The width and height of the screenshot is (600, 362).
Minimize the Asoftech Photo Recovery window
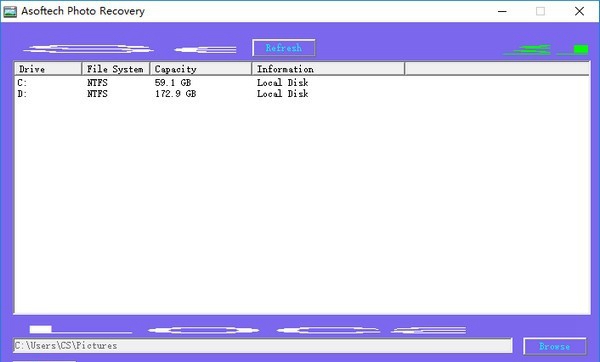tap(502, 11)
